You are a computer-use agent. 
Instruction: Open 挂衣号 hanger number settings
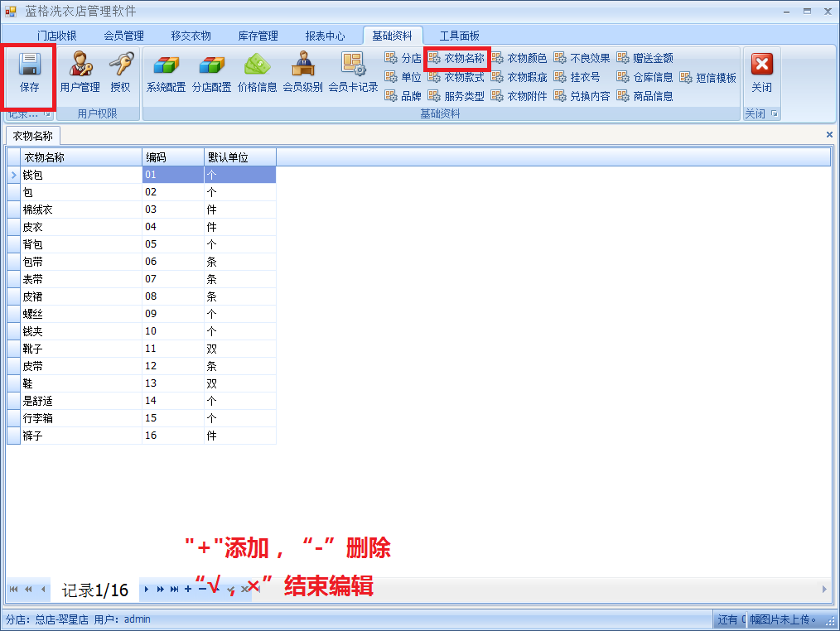(577, 77)
